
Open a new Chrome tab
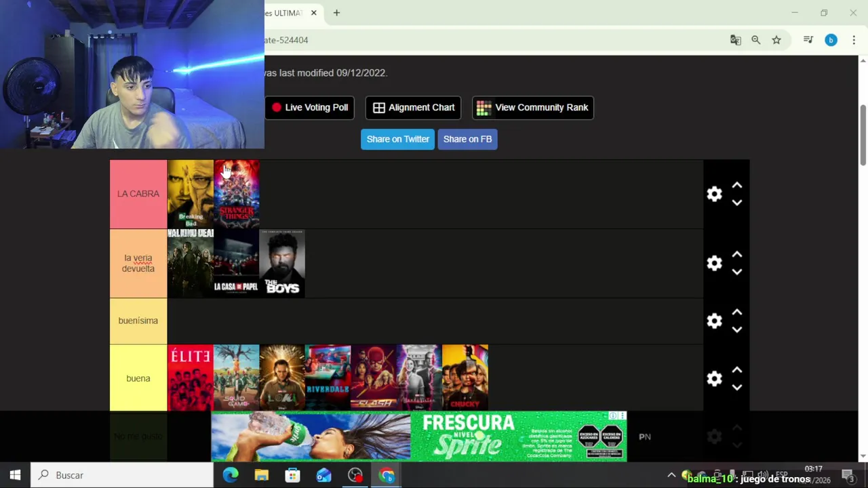tap(336, 13)
